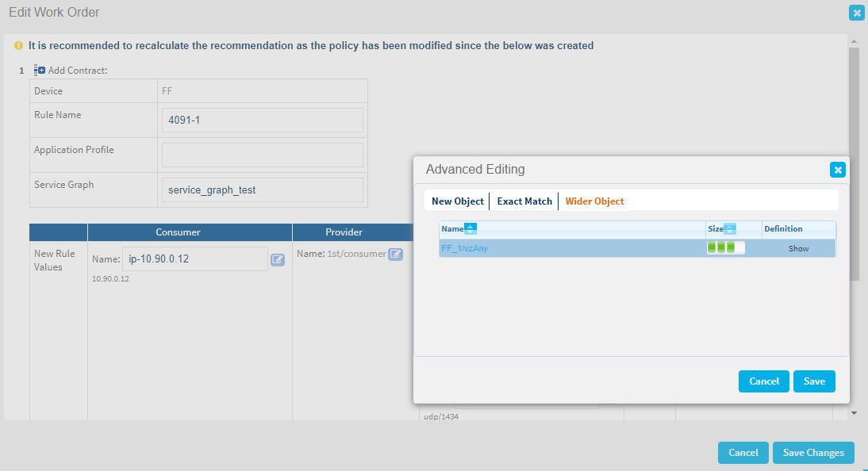This screenshot has height=471, width=868.
Task: Click the yellow warning icon by the recommendation notice
Action: [18, 46]
